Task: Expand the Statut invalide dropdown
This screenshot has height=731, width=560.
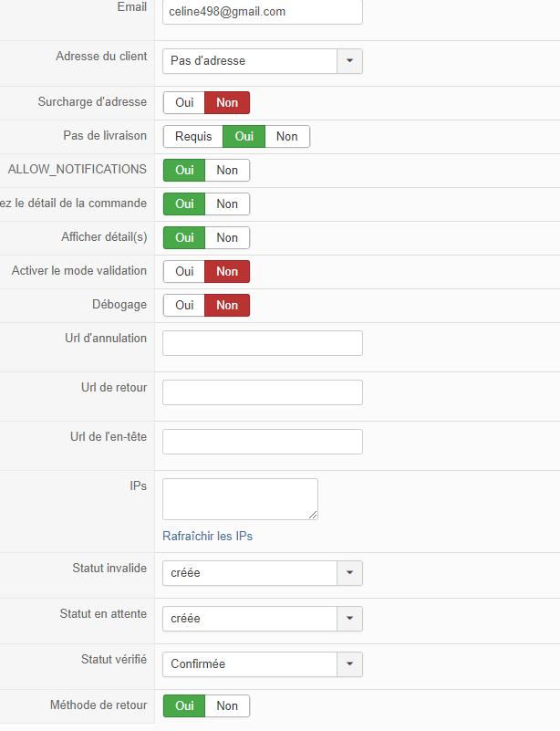Action: [x=350, y=573]
